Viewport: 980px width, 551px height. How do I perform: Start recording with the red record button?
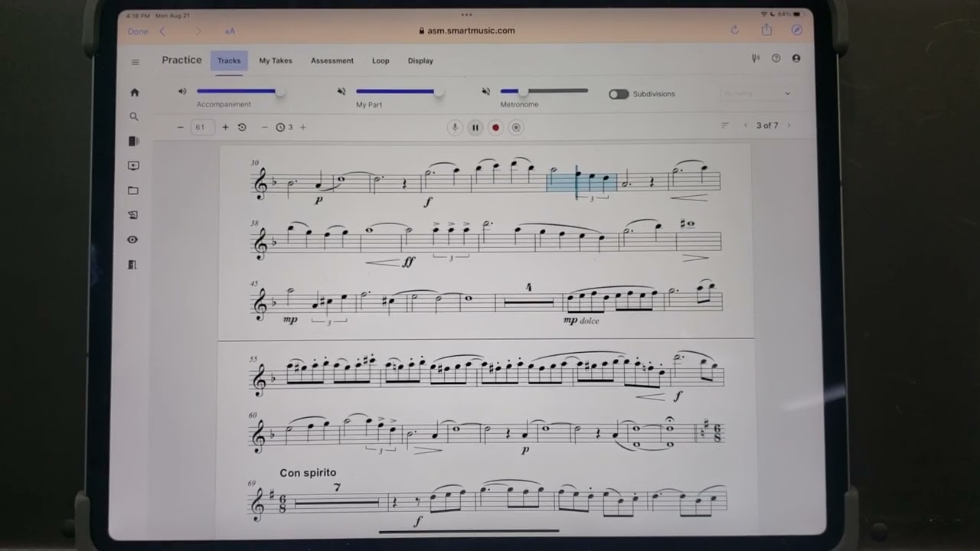coord(495,128)
